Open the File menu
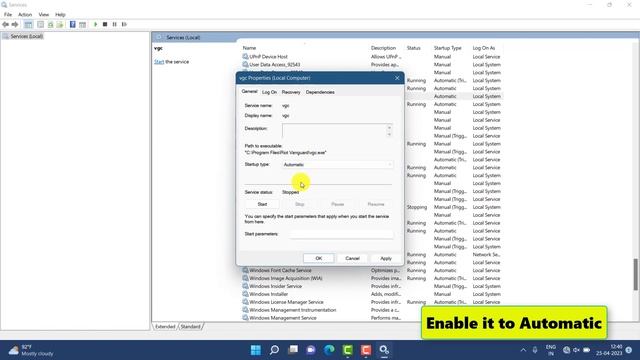 coord(8,14)
